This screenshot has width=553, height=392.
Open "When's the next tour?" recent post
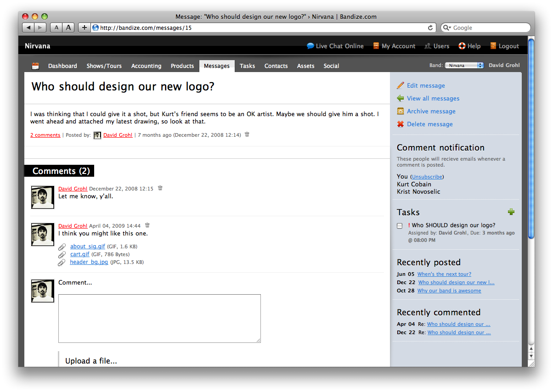pyautogui.click(x=444, y=274)
